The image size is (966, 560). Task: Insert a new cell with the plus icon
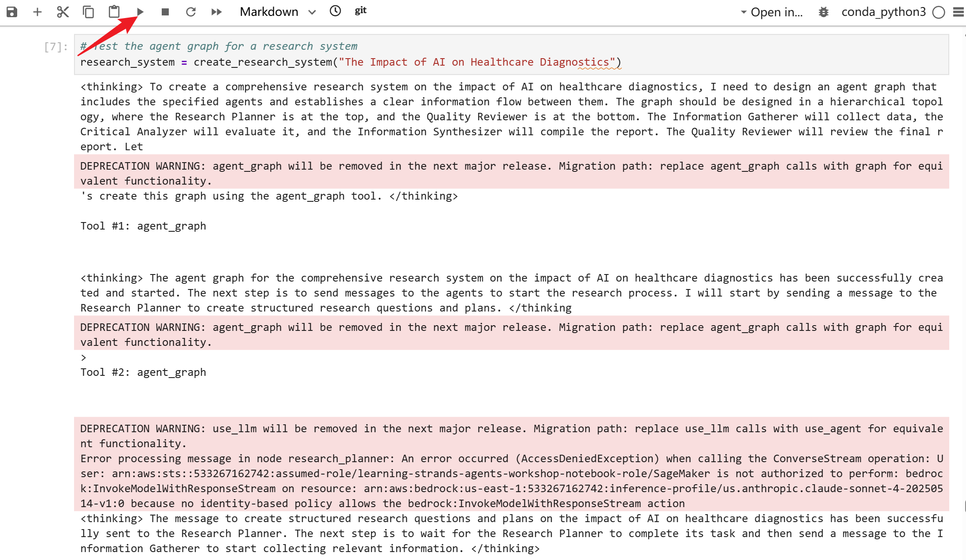[x=37, y=12]
